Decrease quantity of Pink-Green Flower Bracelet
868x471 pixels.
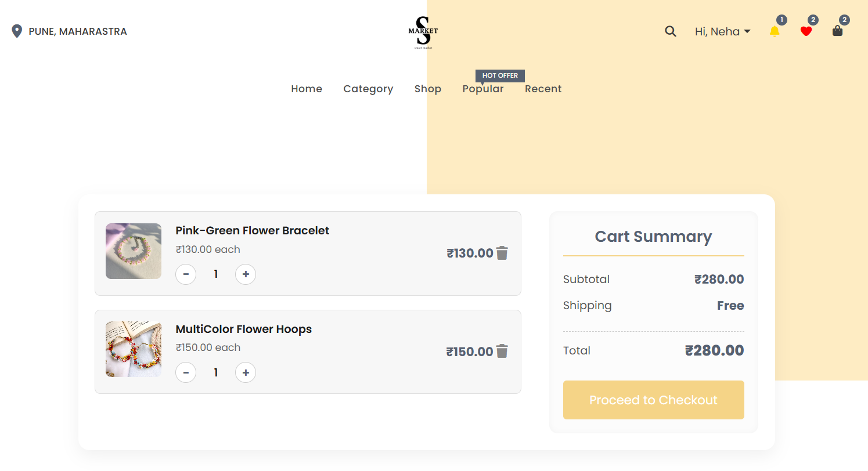coord(186,274)
